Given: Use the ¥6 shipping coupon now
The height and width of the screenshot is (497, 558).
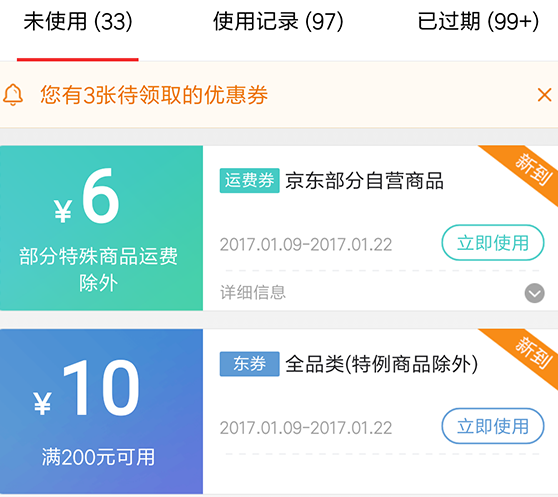Looking at the screenshot, I should (x=493, y=243).
